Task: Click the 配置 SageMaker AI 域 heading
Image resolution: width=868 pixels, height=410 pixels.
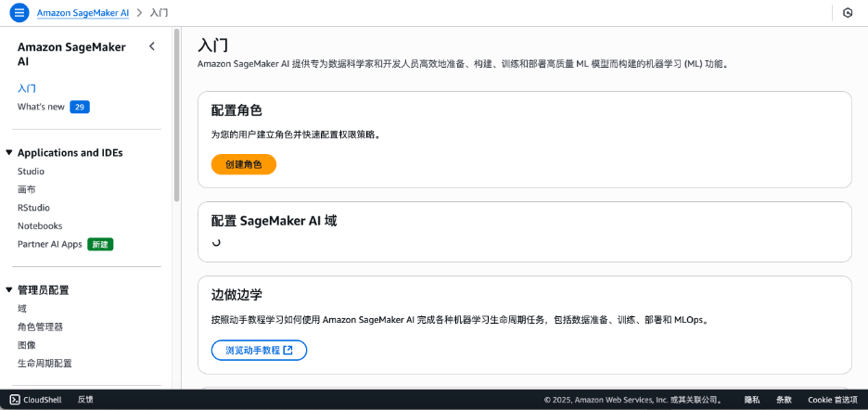Action: [x=274, y=221]
